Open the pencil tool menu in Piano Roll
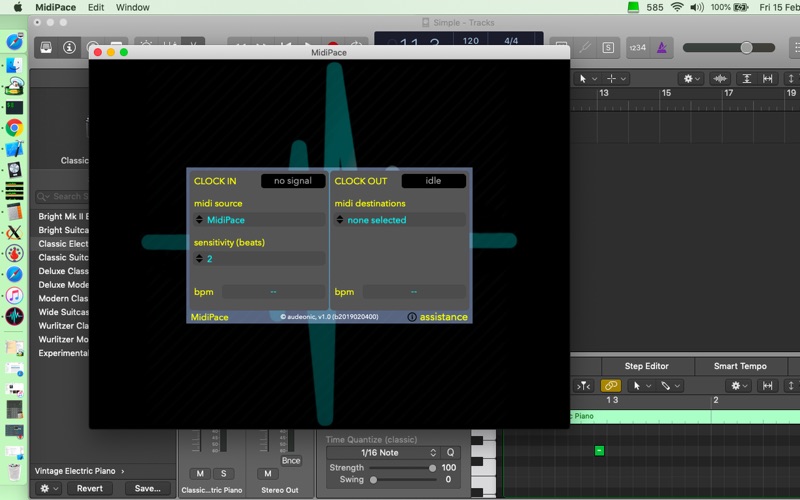 pyautogui.click(x=670, y=386)
